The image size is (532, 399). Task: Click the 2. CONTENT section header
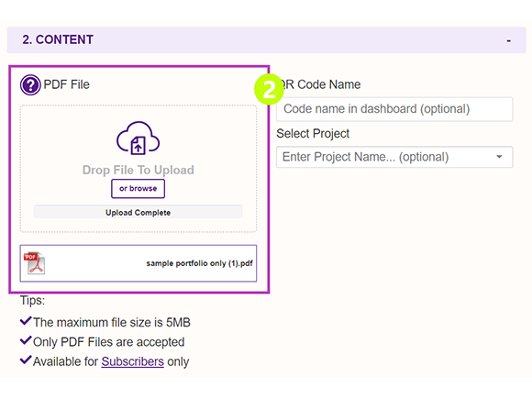266,40
